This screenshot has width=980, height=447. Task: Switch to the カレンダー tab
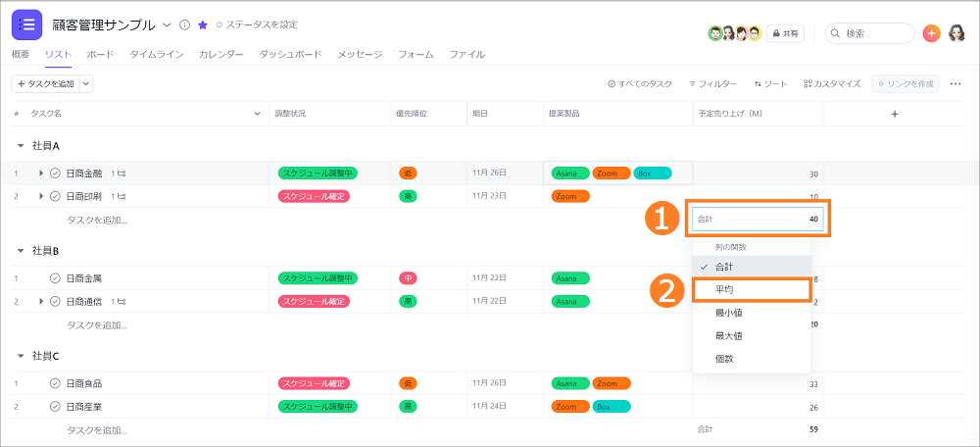(x=221, y=54)
